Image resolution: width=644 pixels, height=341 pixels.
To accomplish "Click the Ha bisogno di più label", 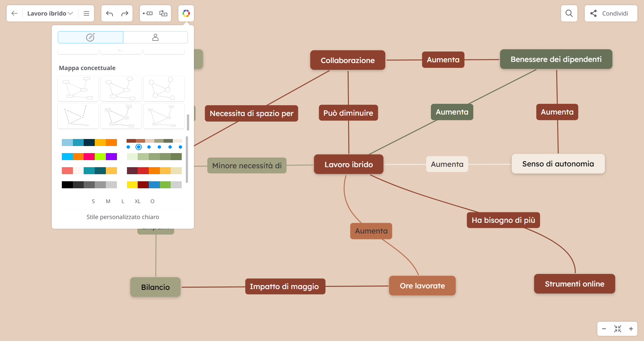I will (x=503, y=220).
